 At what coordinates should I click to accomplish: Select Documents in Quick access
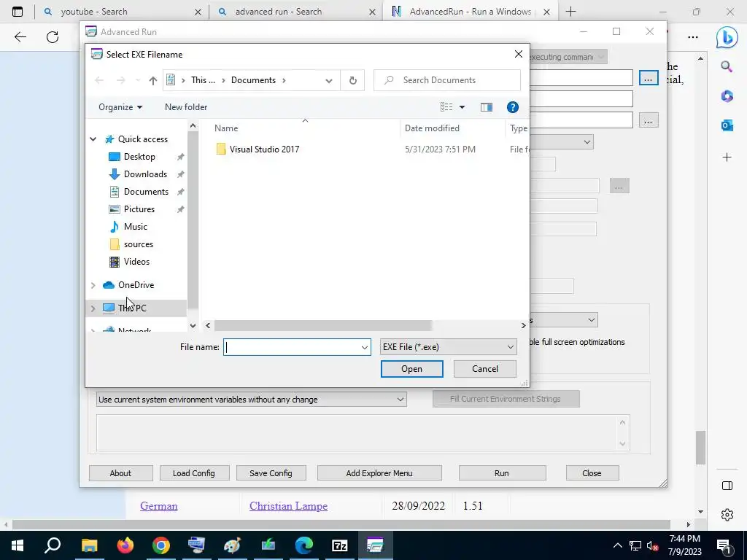(x=146, y=192)
